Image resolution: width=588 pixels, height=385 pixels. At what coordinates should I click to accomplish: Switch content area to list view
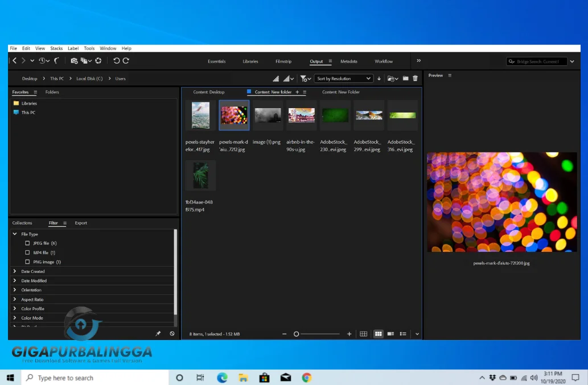pos(404,334)
